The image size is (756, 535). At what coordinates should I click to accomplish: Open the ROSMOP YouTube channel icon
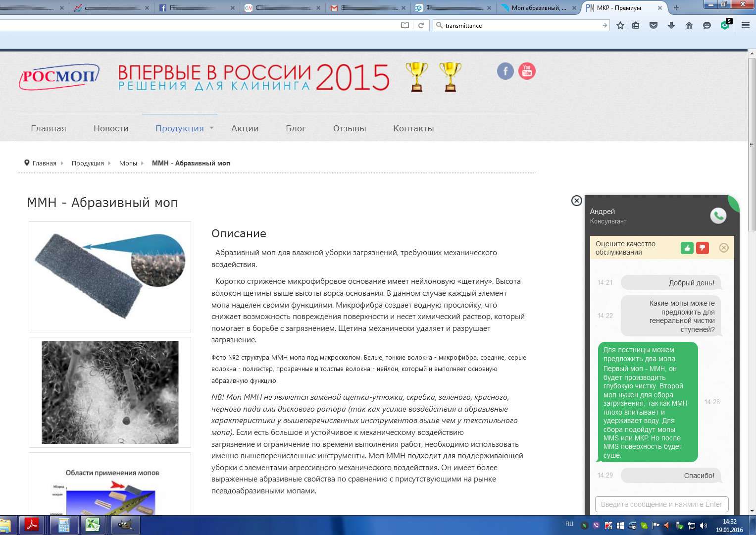pos(527,71)
